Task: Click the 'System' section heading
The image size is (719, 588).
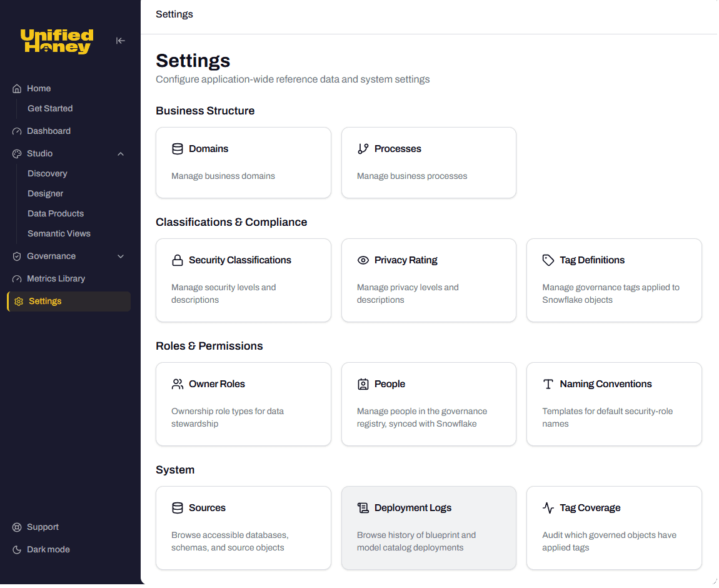Action: click(175, 470)
